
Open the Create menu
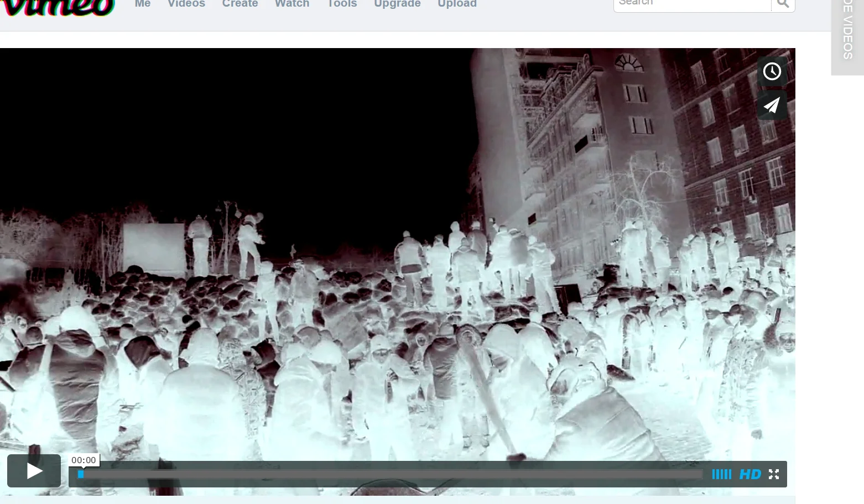240,4
